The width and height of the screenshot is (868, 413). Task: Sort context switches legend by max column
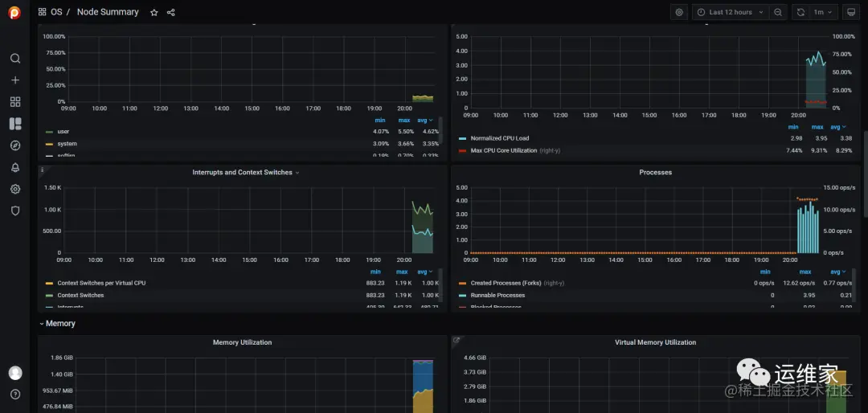[x=402, y=272]
